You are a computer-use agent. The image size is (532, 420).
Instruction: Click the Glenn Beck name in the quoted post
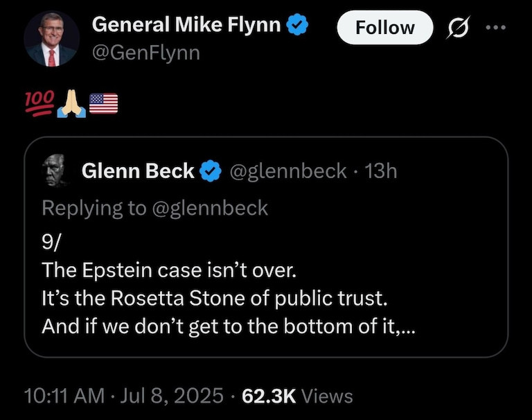(138, 170)
